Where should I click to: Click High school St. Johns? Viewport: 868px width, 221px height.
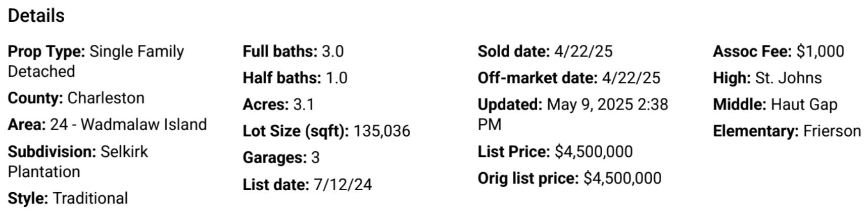point(767,78)
